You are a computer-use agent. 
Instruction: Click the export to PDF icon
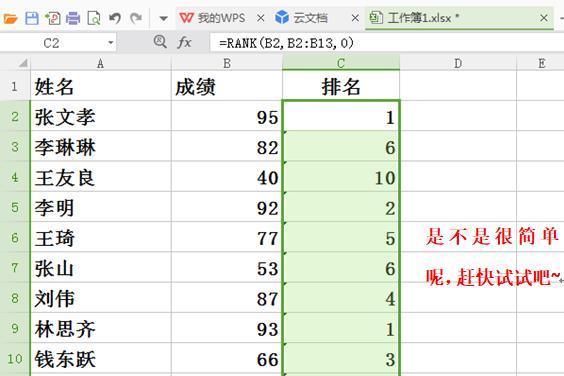[53, 18]
